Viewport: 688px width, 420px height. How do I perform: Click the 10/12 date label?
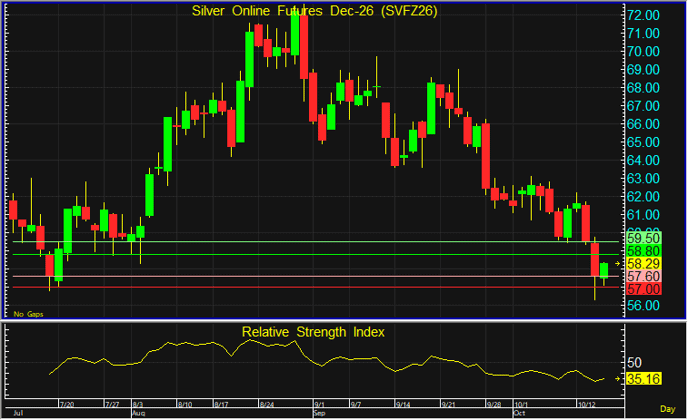[587, 404]
